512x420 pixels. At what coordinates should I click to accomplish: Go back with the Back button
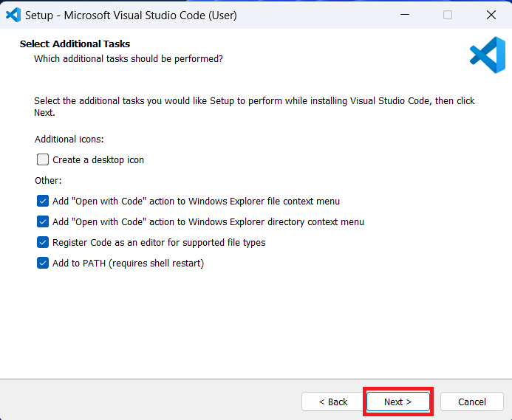point(332,402)
